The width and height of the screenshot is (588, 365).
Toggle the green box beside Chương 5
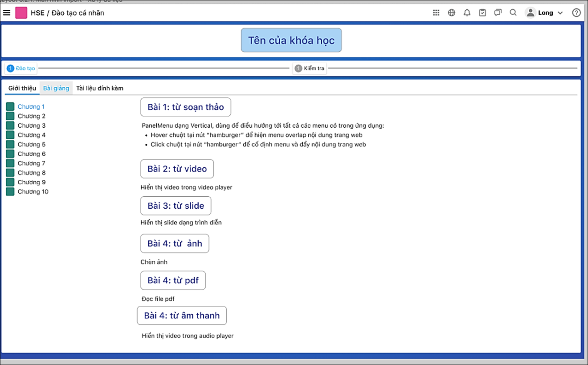(x=10, y=144)
